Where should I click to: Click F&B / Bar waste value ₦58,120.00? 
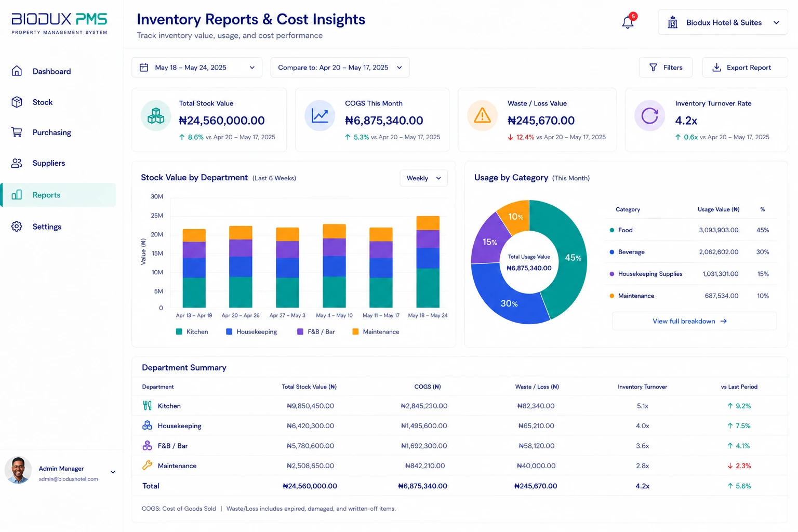pyautogui.click(x=536, y=446)
